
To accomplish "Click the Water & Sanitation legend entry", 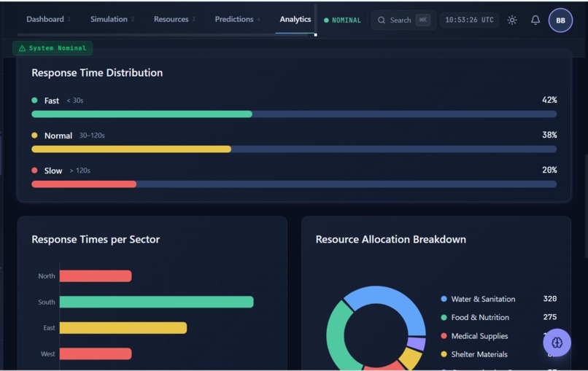I will point(498,299).
